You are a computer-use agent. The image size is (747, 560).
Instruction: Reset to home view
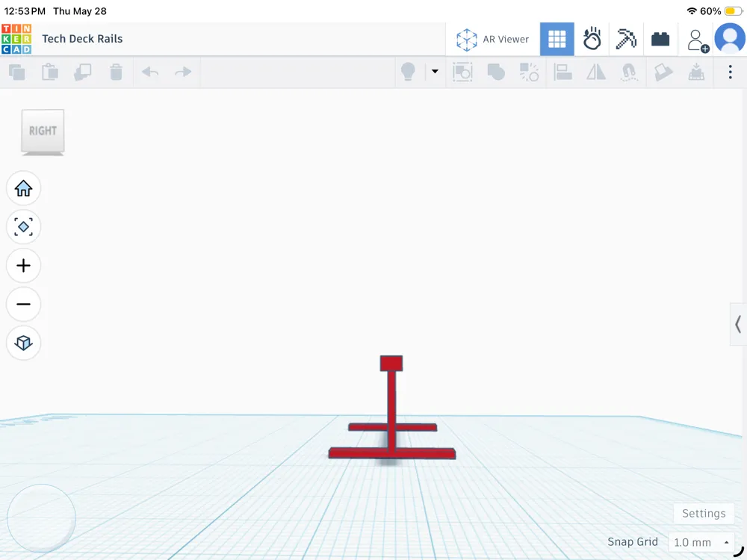[23, 188]
